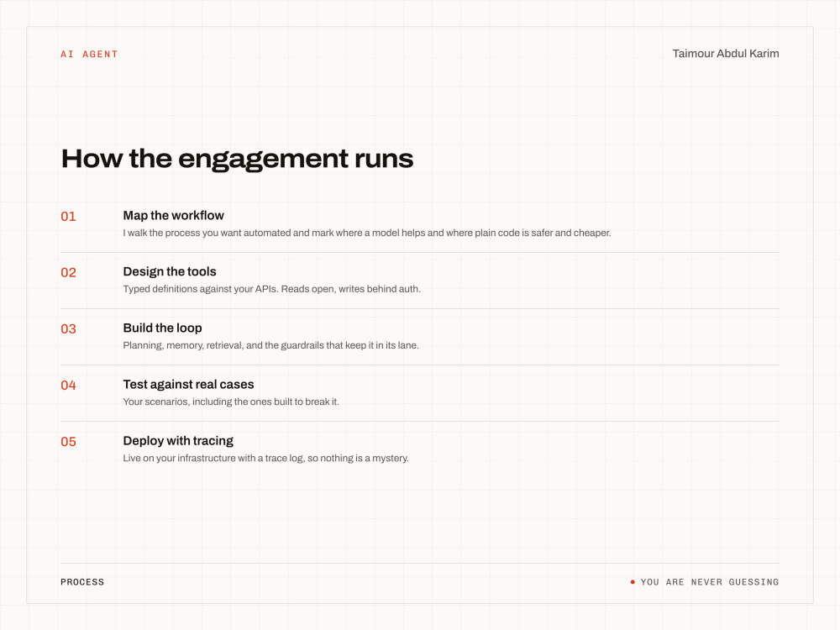Click step number 04
840x630 pixels.
[68, 386]
